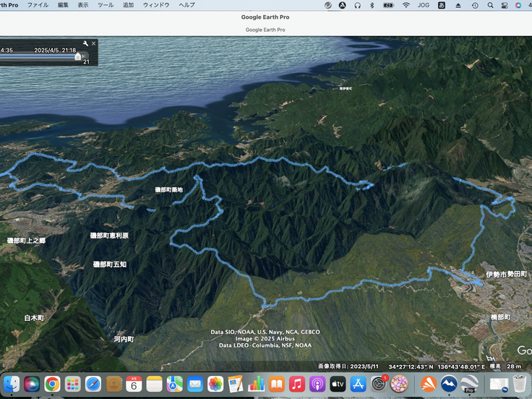Open the 編集 menu
Viewport: 532px width, 399px height.
tap(63, 5)
